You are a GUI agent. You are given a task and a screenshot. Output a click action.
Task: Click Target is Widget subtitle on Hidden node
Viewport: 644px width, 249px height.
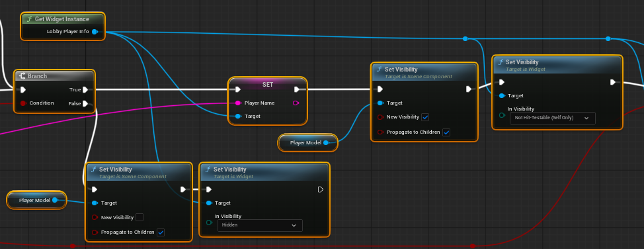[x=233, y=177]
